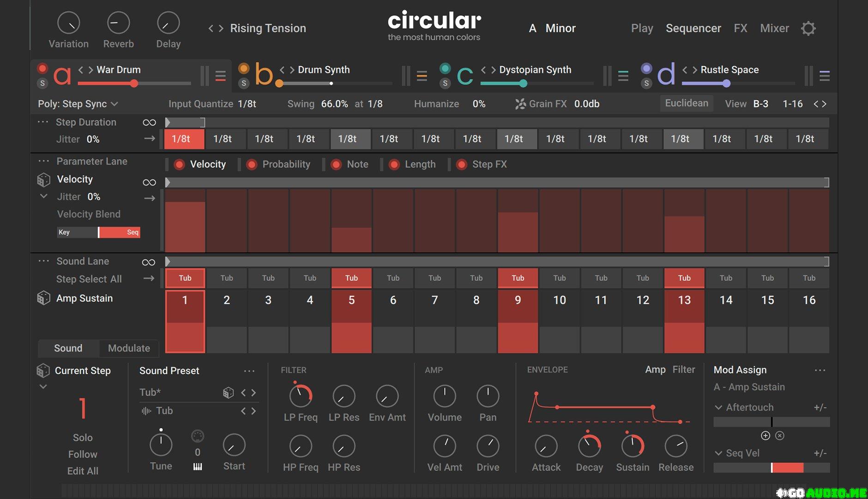868x499 pixels.
Task: Click Edit All under Current Step
Action: coord(83,471)
